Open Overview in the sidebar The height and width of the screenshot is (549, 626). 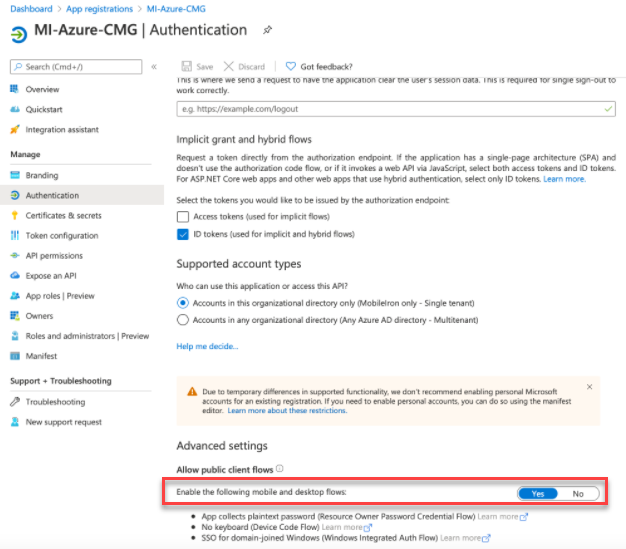click(x=42, y=89)
